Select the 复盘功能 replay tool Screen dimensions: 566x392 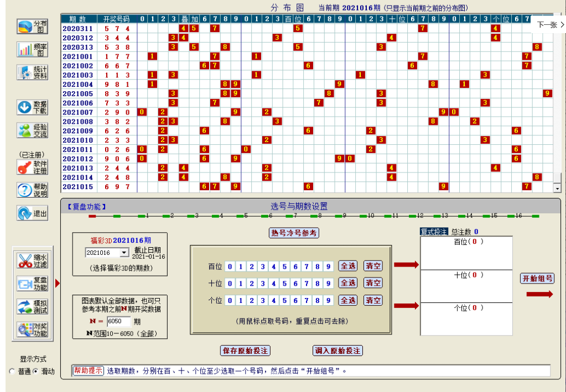(32, 284)
